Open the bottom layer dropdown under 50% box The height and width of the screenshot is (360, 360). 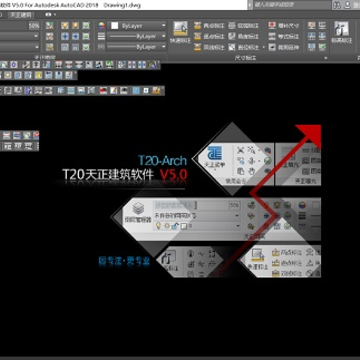click(x=19, y=47)
